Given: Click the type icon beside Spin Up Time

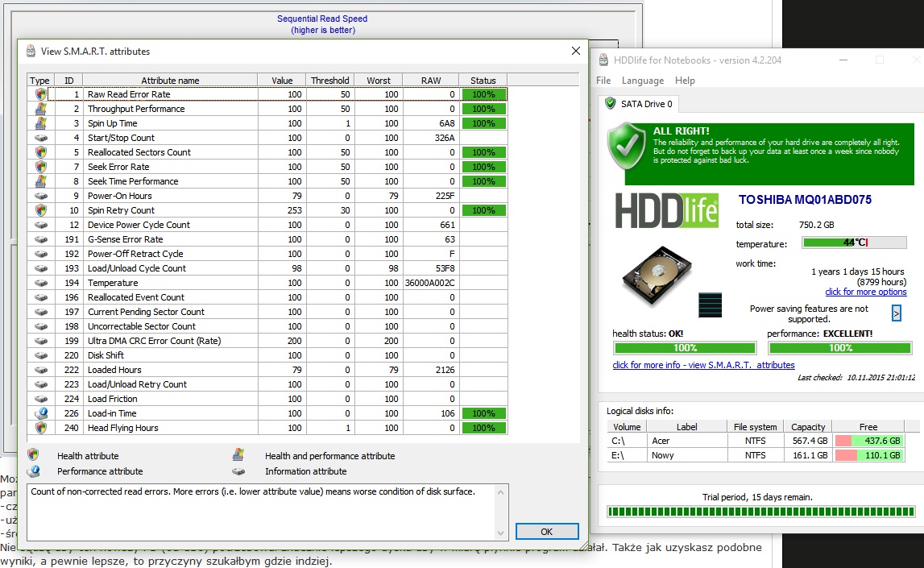Looking at the screenshot, I should click(x=39, y=123).
